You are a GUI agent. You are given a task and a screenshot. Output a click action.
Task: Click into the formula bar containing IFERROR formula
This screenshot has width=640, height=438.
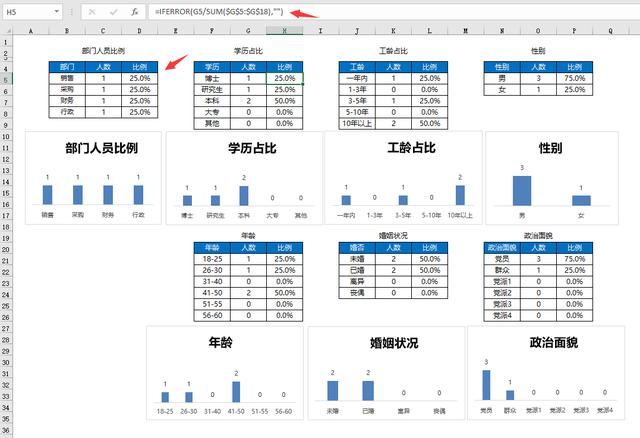392,12
